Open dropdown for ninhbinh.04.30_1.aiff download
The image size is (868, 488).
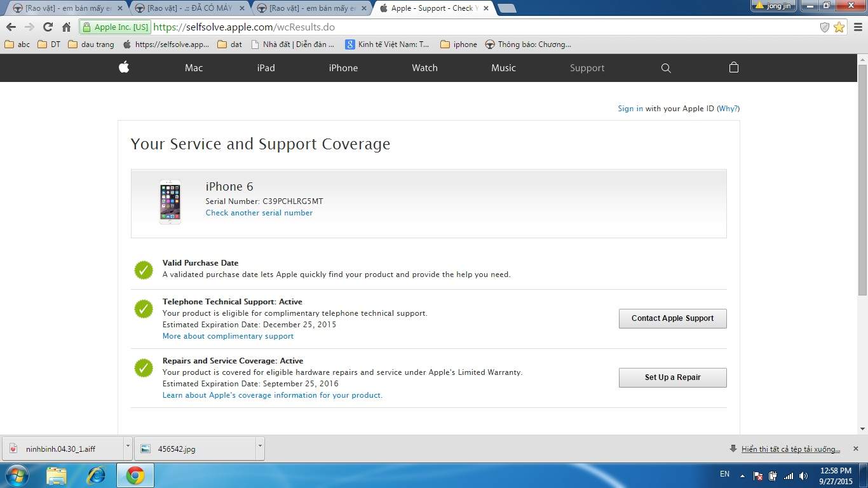(x=128, y=448)
